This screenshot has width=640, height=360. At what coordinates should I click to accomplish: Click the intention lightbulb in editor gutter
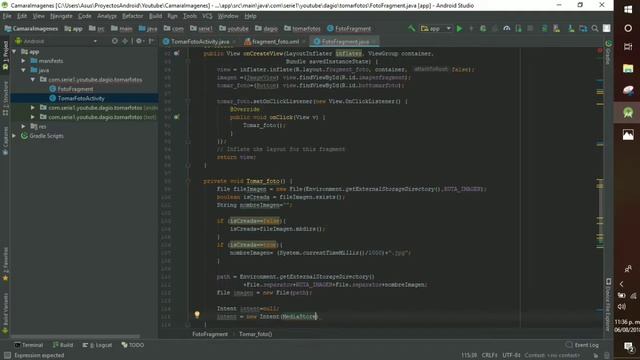[x=197, y=315]
